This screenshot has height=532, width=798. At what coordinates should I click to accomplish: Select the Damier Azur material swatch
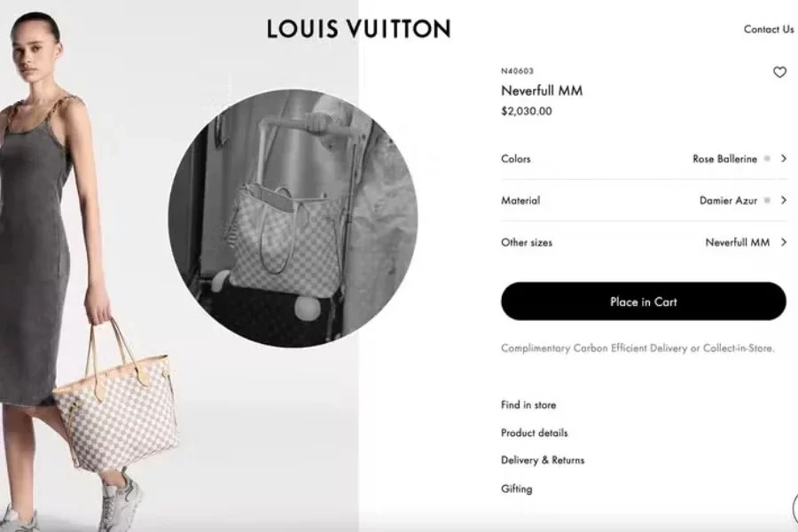point(767,200)
